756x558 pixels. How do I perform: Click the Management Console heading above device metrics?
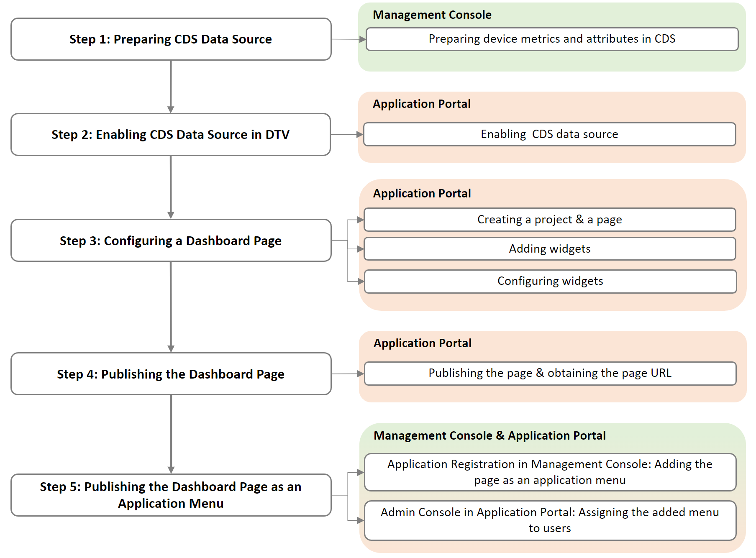coord(432,15)
